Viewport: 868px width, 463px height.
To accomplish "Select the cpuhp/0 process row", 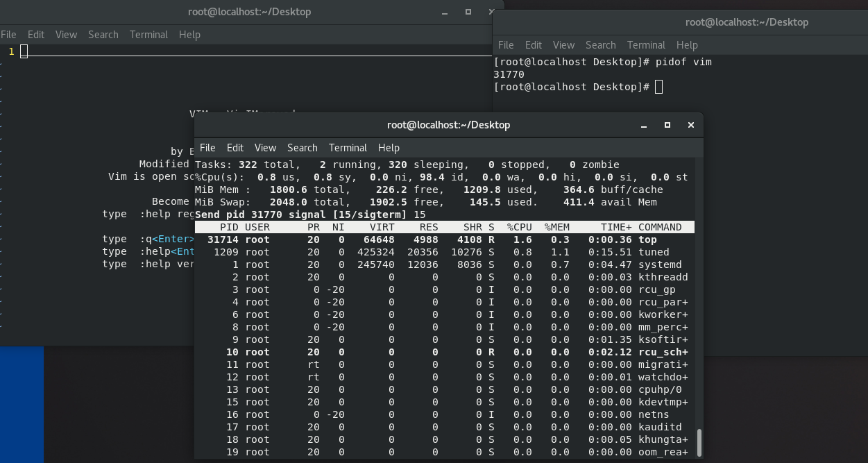I will pyautogui.click(x=445, y=389).
